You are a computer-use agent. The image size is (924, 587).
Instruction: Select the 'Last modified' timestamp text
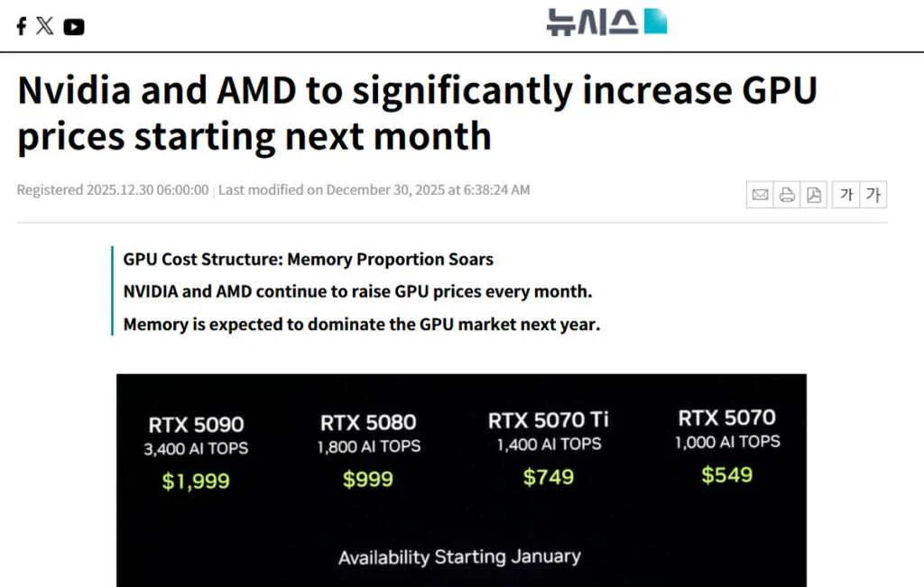coord(372,190)
